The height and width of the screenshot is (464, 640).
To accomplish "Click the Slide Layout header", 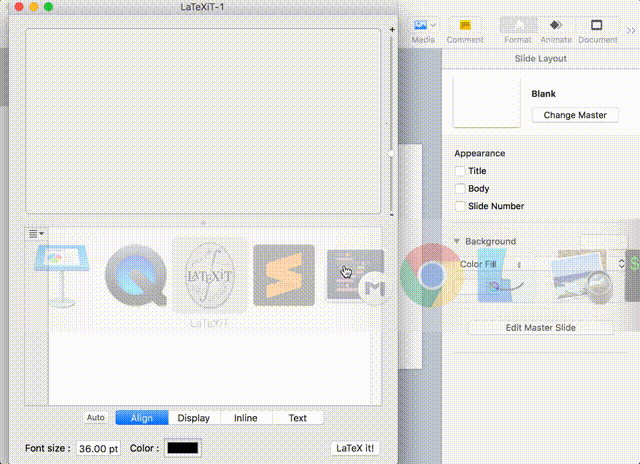I will coord(540,58).
